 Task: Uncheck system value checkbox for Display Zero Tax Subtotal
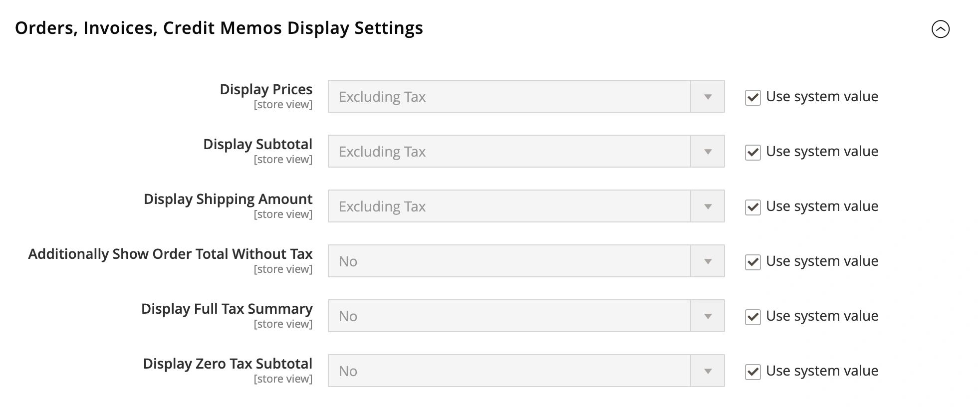pos(752,372)
